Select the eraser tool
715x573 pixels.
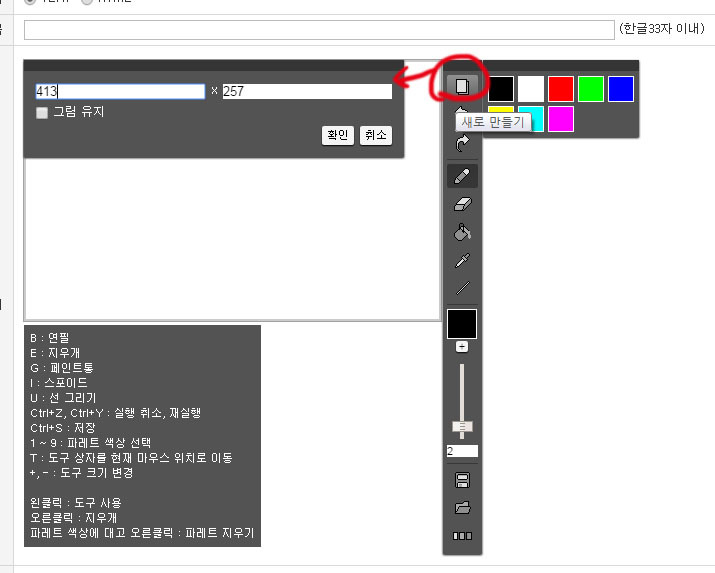pos(462,204)
